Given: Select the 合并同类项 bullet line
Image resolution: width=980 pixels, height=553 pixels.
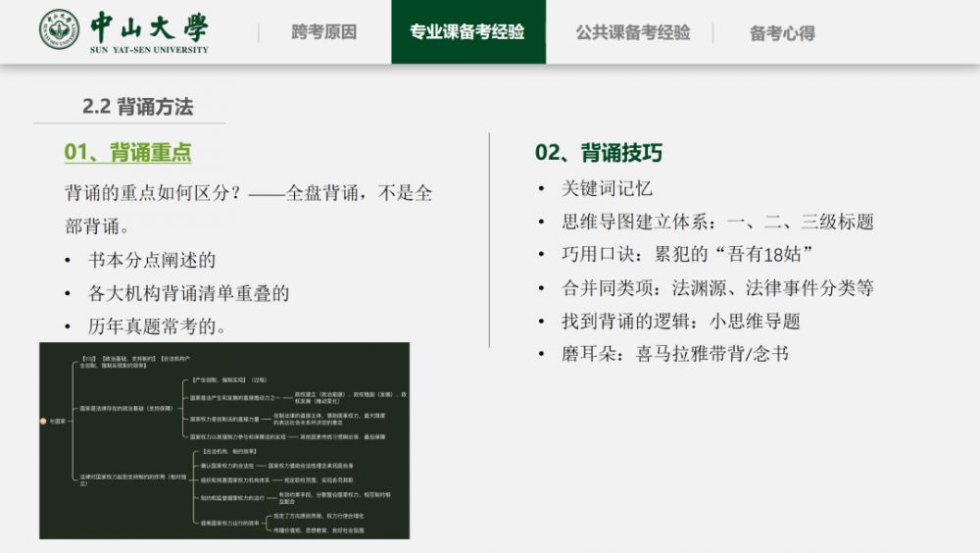Looking at the screenshot, I should pyautogui.click(x=715, y=288).
